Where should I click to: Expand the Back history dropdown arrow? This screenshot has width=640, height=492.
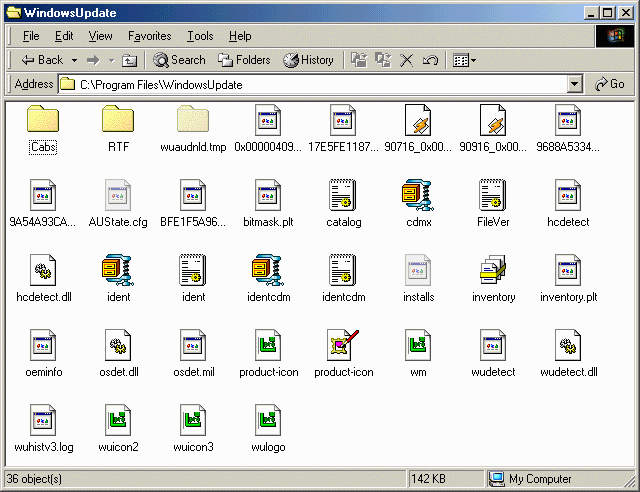click(74, 60)
